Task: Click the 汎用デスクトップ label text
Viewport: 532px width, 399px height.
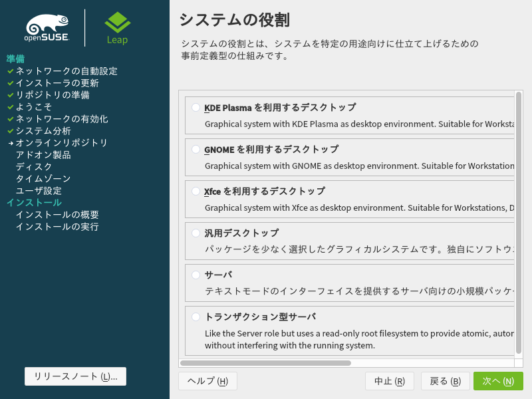Action: [241, 233]
